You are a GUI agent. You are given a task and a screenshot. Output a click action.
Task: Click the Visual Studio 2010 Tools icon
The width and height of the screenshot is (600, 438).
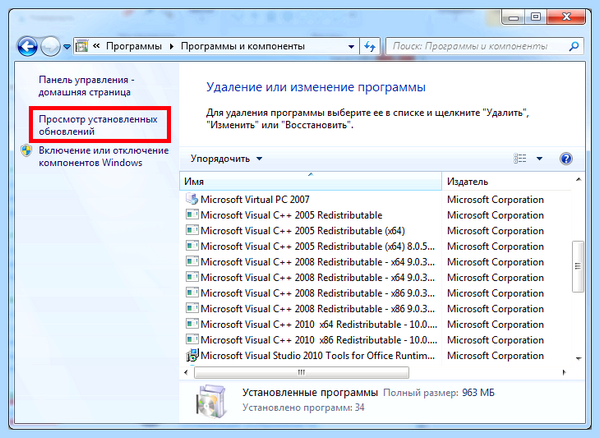192,355
